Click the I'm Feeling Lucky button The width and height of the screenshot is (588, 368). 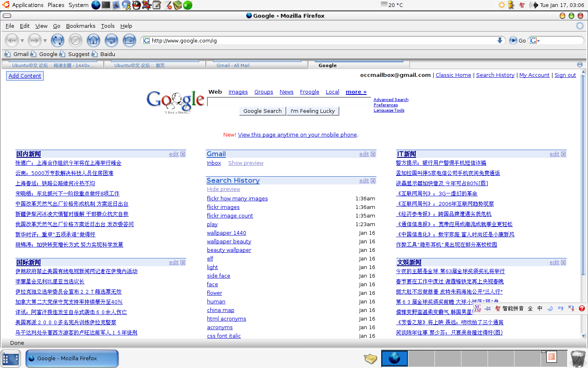click(313, 111)
